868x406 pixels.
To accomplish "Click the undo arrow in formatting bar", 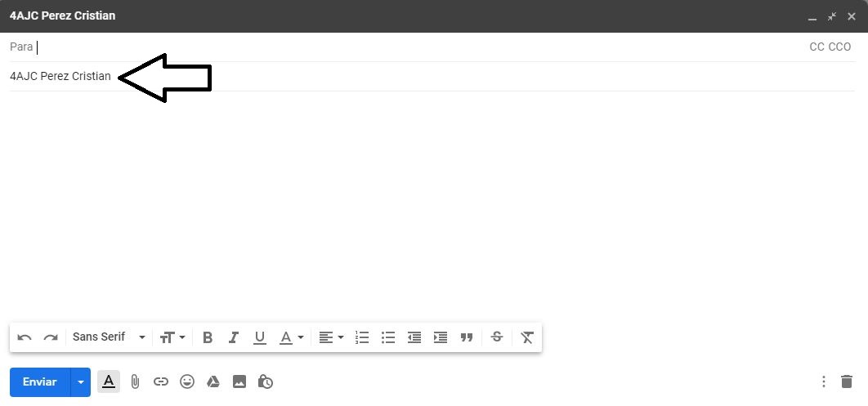I will [x=25, y=337].
